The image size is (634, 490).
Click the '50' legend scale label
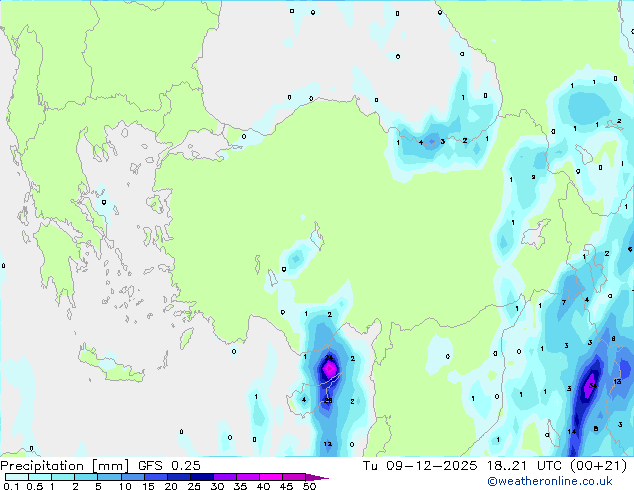click(x=310, y=486)
